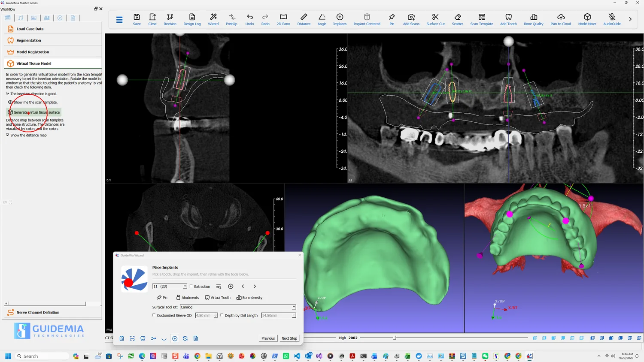
Task: Open the Model Registration workflow step
Action: [52, 52]
